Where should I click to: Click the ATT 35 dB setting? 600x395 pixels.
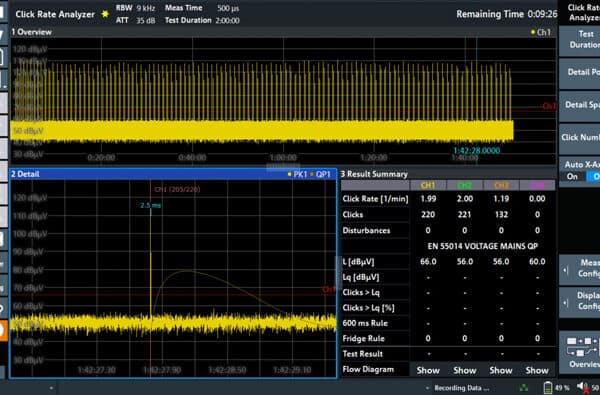(x=135, y=20)
